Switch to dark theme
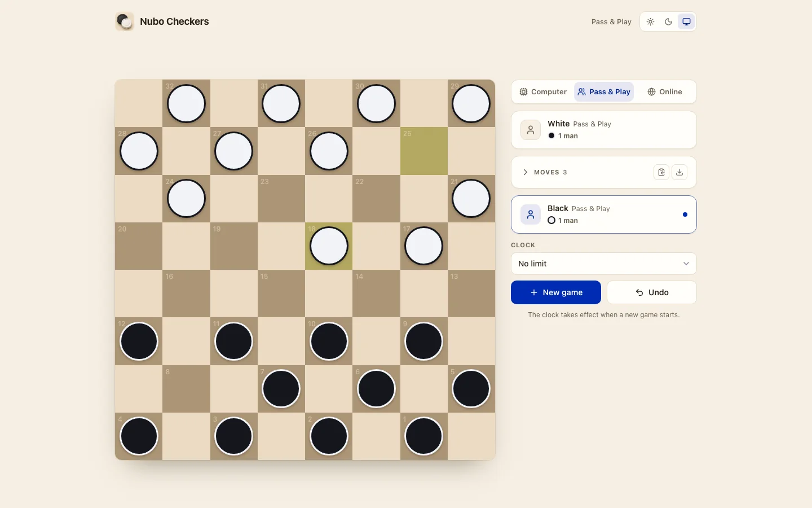This screenshot has width=812, height=508. coord(668,22)
